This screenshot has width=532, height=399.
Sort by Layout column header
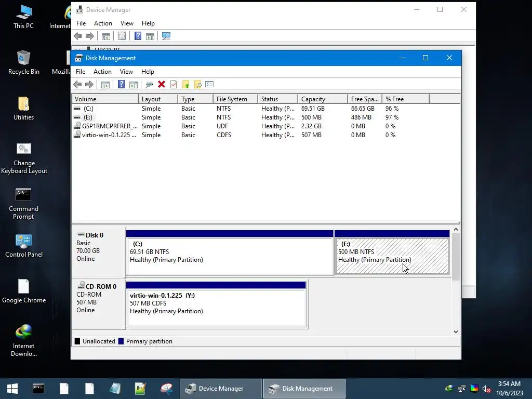click(158, 99)
